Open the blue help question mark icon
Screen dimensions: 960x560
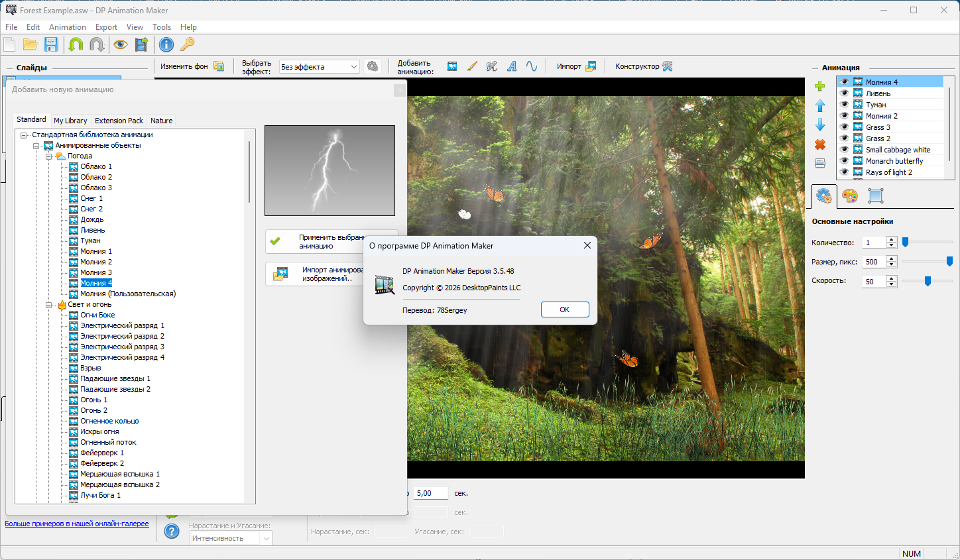[172, 531]
